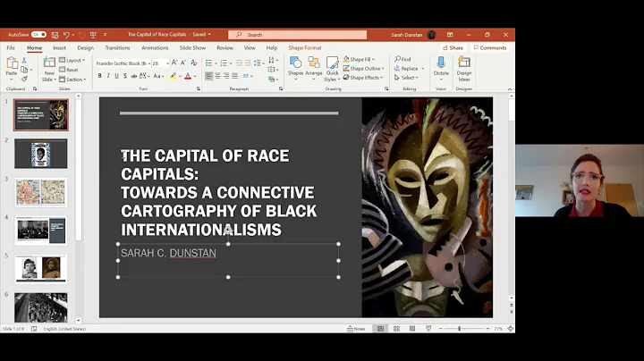
Task: Open the File menu
Action: (x=11, y=48)
